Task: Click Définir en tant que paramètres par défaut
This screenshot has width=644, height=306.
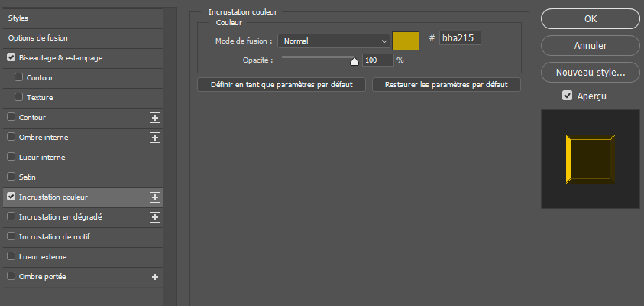Action: click(281, 84)
